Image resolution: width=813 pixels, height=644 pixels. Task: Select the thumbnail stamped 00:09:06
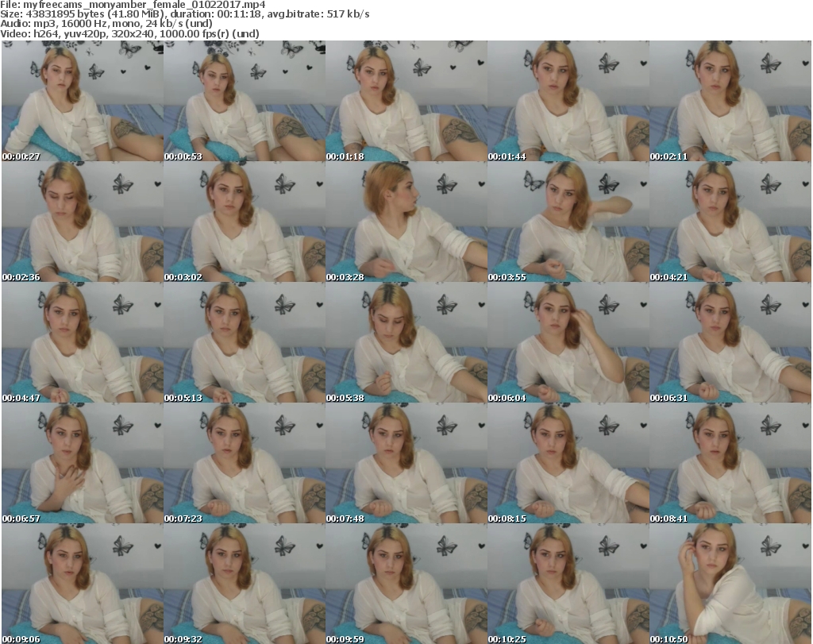(83, 584)
